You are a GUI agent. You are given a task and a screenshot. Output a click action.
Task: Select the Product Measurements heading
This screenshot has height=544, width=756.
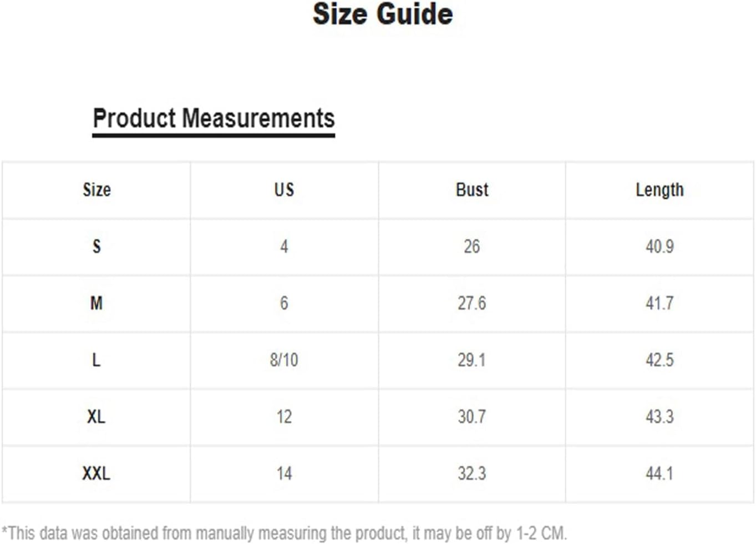coord(214,118)
